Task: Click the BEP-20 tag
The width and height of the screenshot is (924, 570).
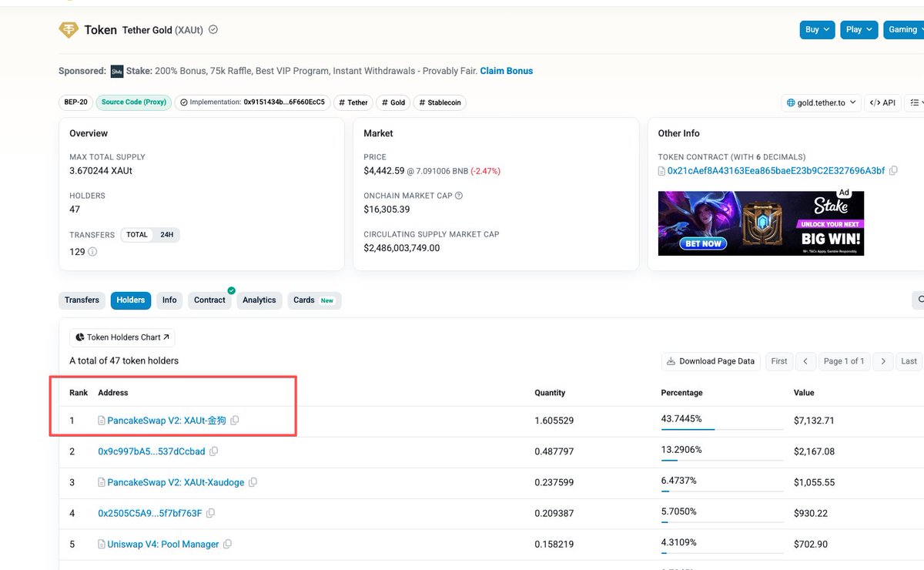Action: coord(75,102)
